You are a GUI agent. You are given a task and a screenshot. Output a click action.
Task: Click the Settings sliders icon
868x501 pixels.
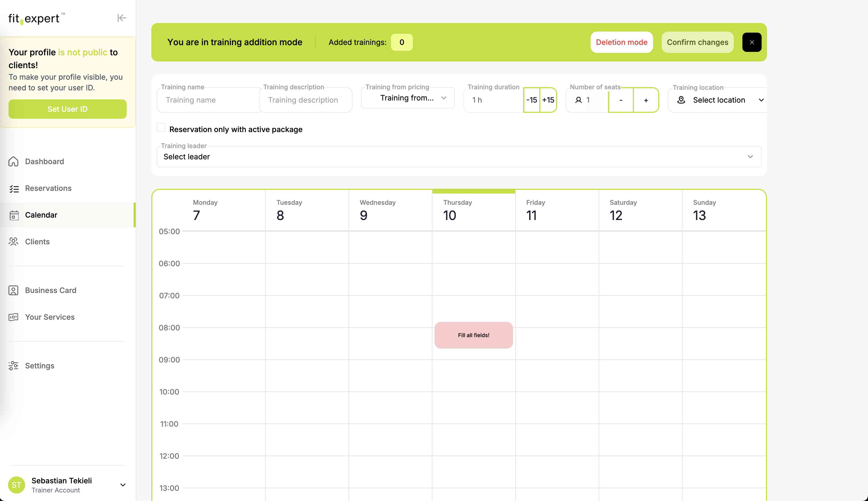click(x=13, y=365)
